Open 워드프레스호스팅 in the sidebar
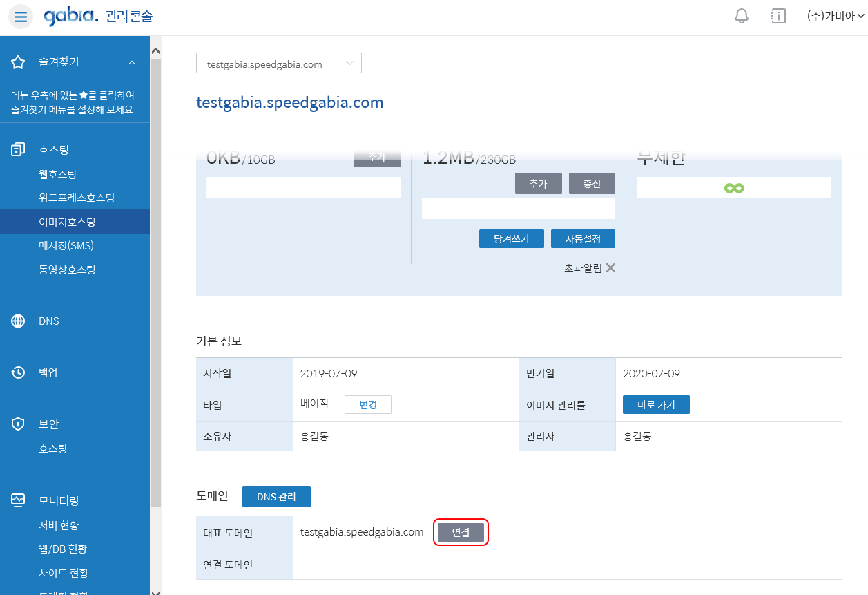The height and width of the screenshot is (595, 868). (x=77, y=198)
